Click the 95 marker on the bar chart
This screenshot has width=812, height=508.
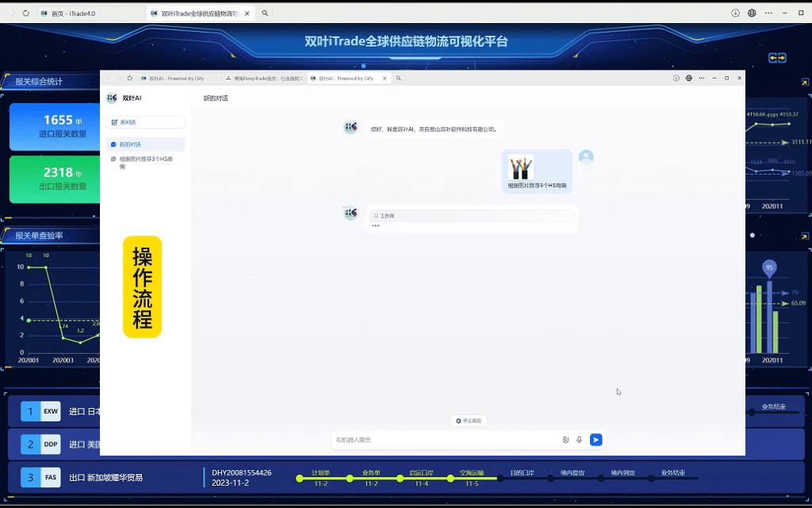point(769,268)
